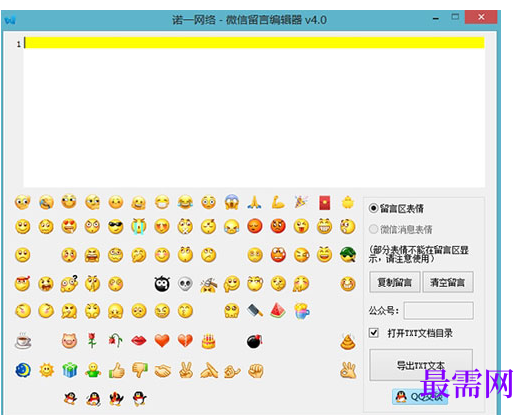The height and width of the screenshot is (415, 532).
Task: Click the 复制留言 button
Action: click(x=395, y=282)
